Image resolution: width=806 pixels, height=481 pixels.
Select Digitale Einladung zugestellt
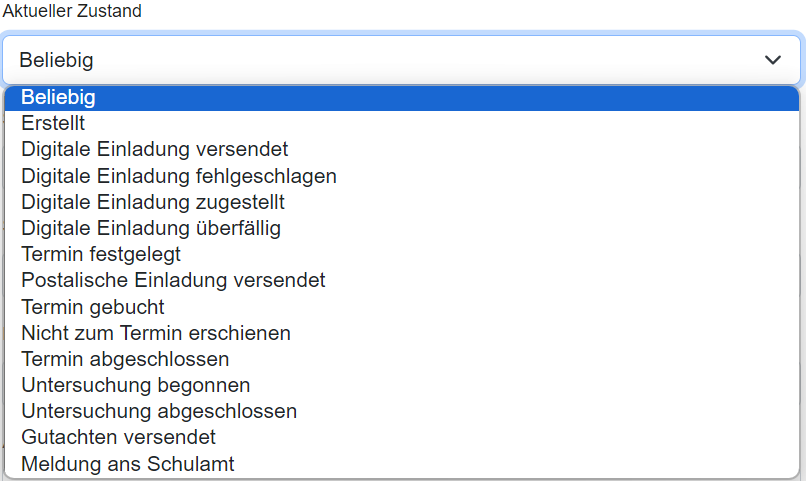(152, 202)
